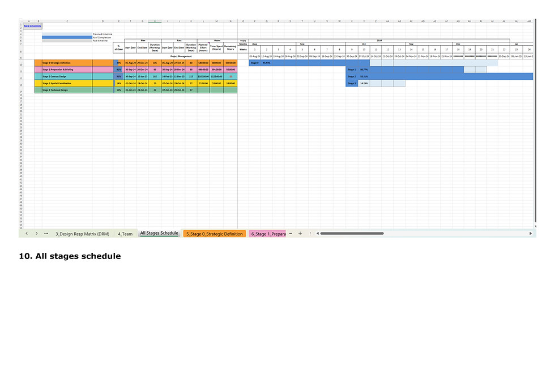The height and width of the screenshot is (392, 555).
Task: Switch to the 4_Team sheet tab
Action: tap(125, 234)
